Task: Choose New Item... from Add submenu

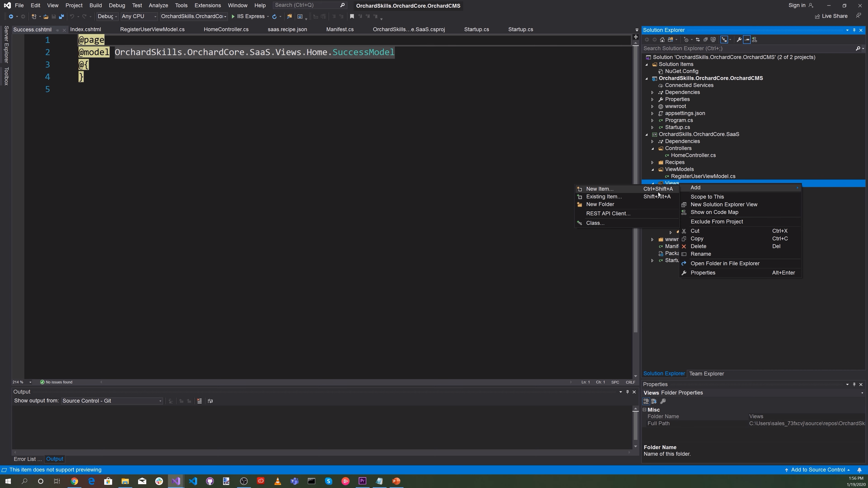Action: pyautogui.click(x=627, y=189)
